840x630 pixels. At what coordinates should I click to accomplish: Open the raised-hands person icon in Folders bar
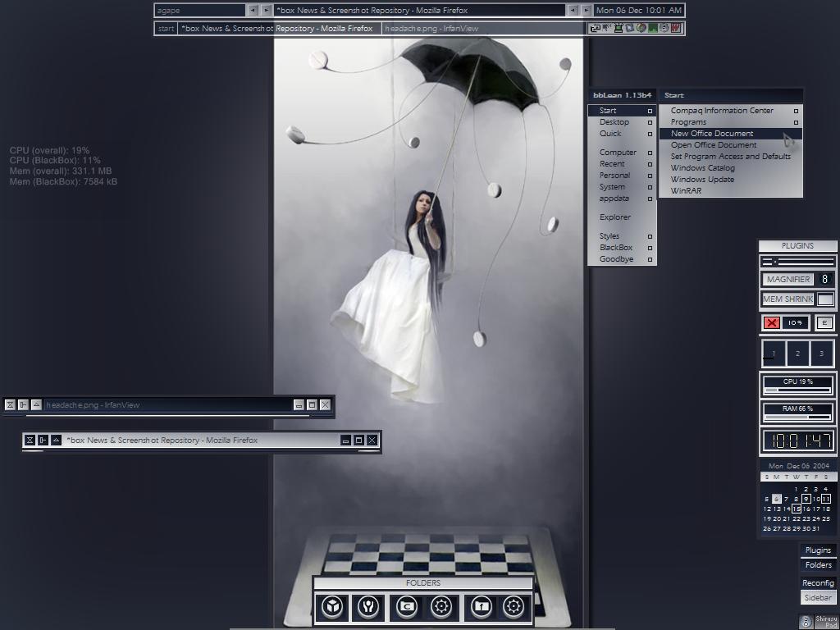(x=368, y=607)
